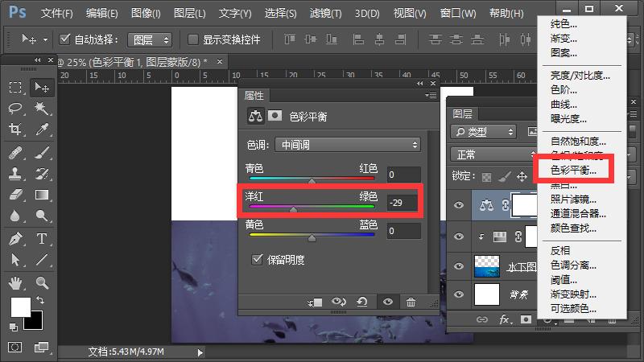Open the File menu
Screen dimensions: 644x362
coord(56,13)
